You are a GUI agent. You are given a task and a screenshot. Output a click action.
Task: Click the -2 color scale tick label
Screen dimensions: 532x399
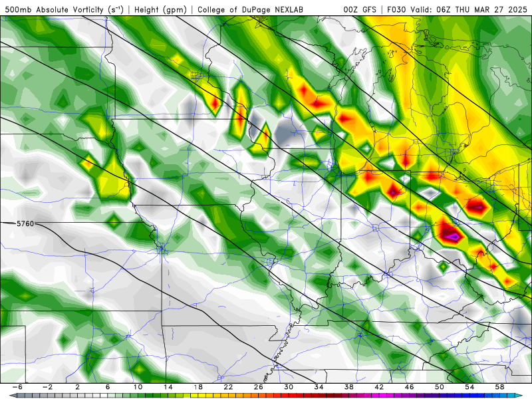click(47, 387)
